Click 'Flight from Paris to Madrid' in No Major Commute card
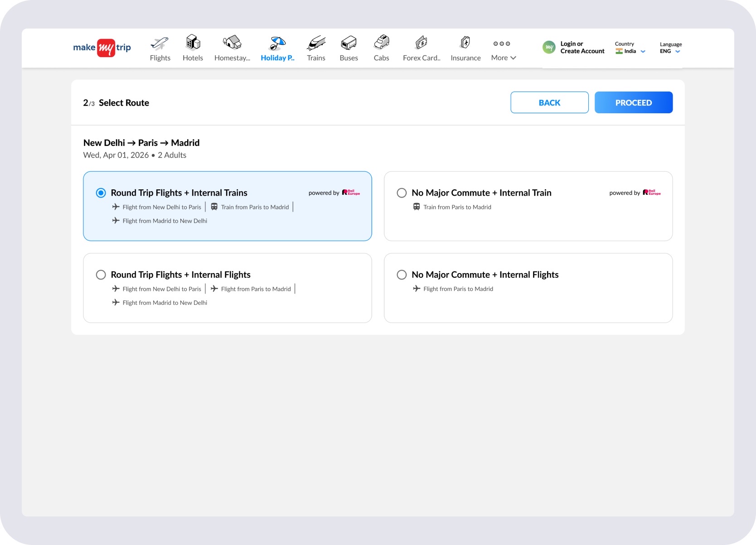Viewport: 756px width, 545px height. [x=458, y=289]
